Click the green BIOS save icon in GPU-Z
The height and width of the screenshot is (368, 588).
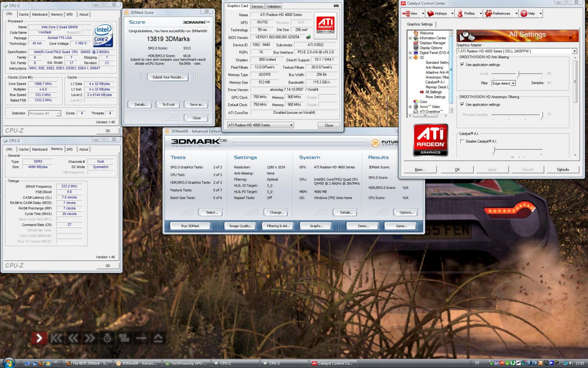[308, 37]
